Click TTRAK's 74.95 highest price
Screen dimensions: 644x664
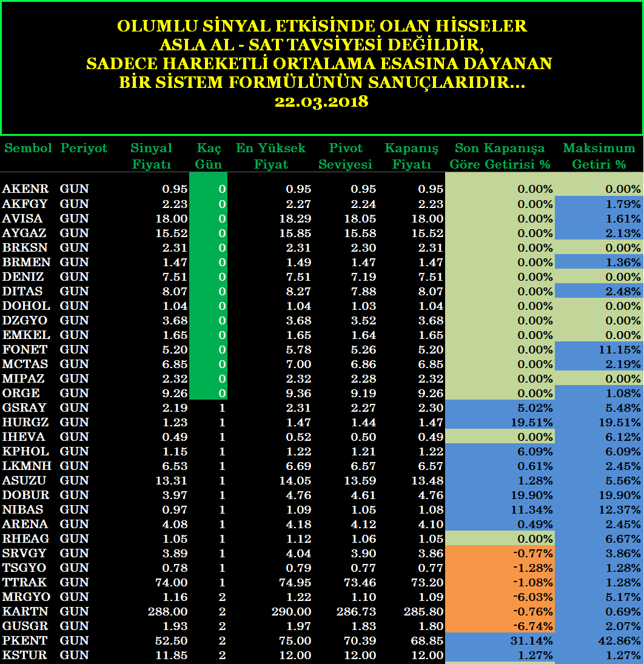295,582
